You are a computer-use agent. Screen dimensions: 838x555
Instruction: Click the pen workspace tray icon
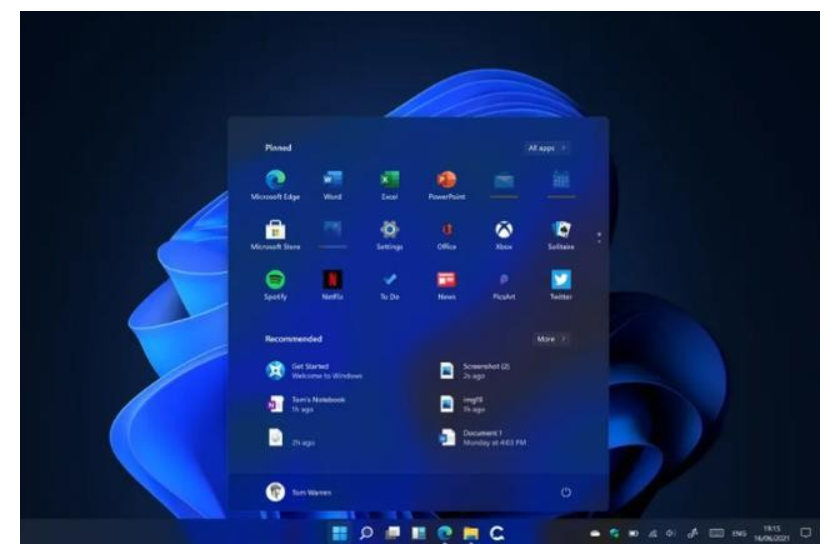[693, 533]
